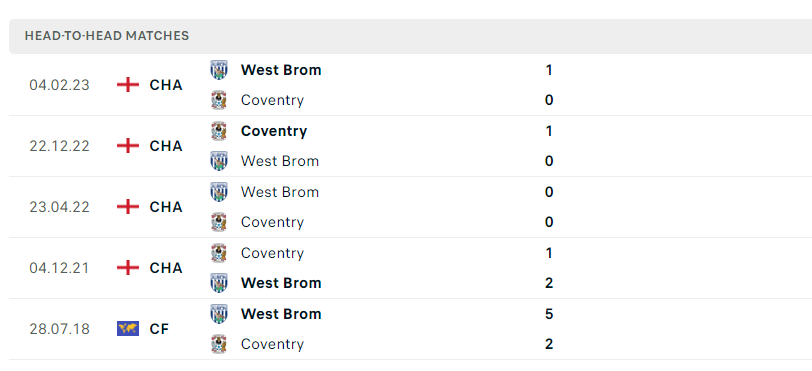Click Coventry crest in 04.12.21 match
Image resolution: width=812 pixels, height=371 pixels.
click(219, 253)
